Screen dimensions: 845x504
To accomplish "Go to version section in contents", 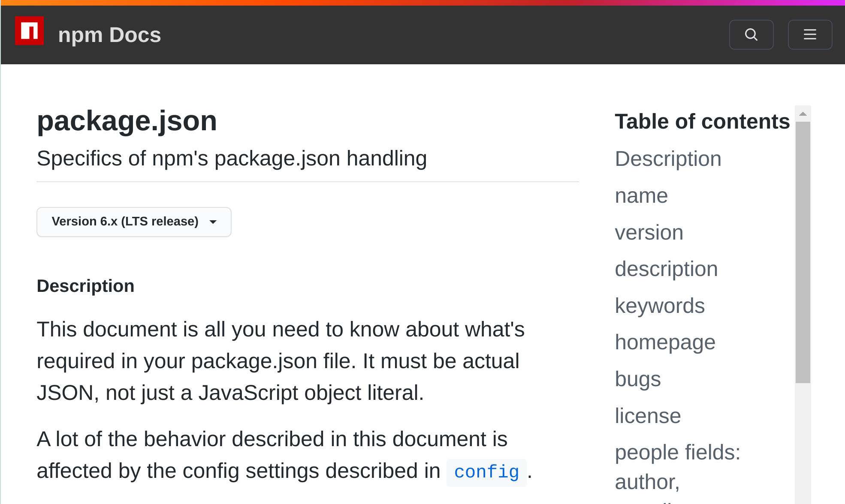I will click(x=649, y=233).
